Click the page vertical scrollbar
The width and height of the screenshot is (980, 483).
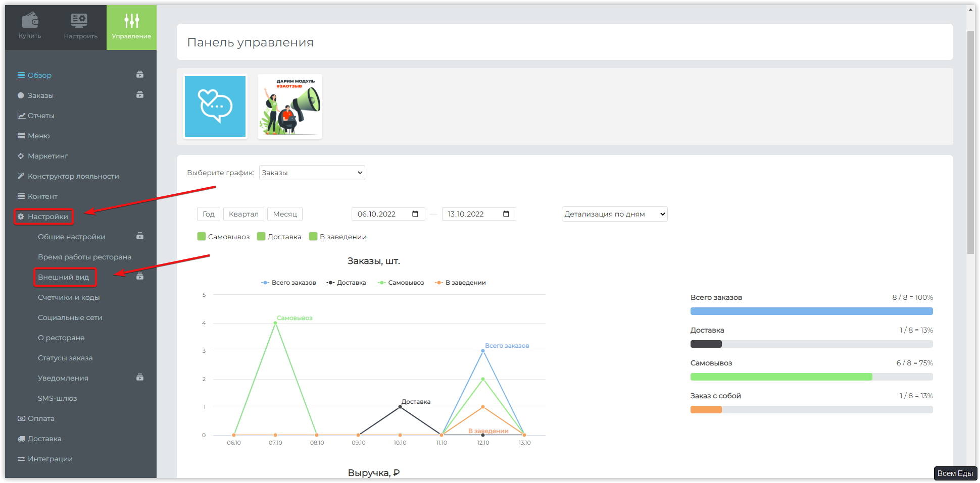[970, 142]
